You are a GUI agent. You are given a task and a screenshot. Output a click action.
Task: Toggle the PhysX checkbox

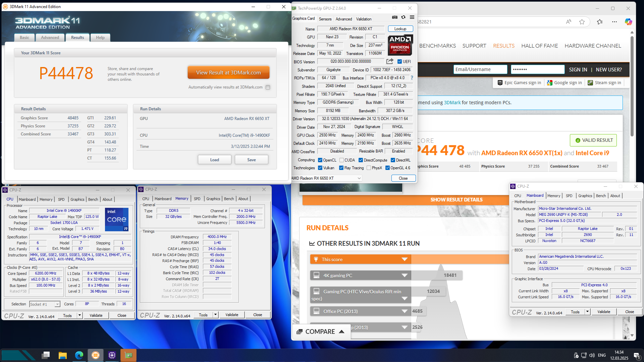[369, 168]
